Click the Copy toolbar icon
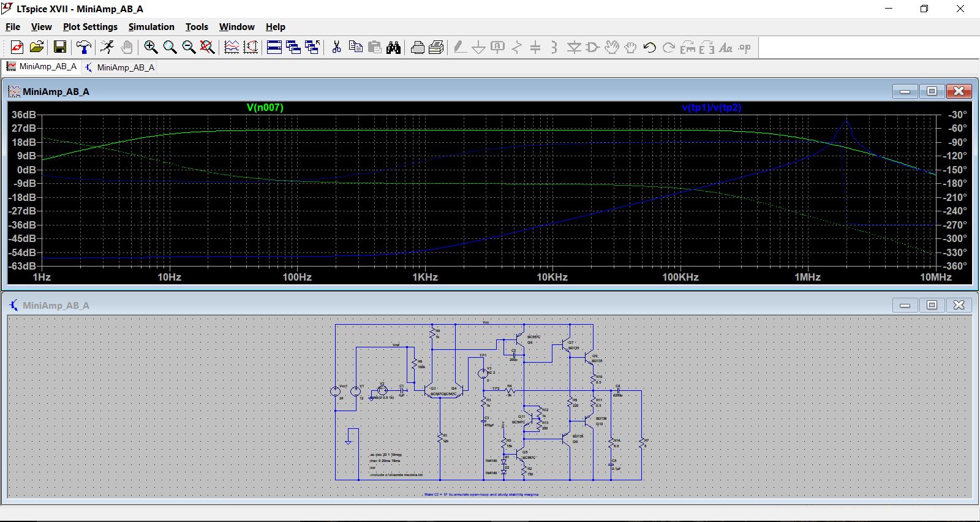980x522 pixels. point(355,47)
